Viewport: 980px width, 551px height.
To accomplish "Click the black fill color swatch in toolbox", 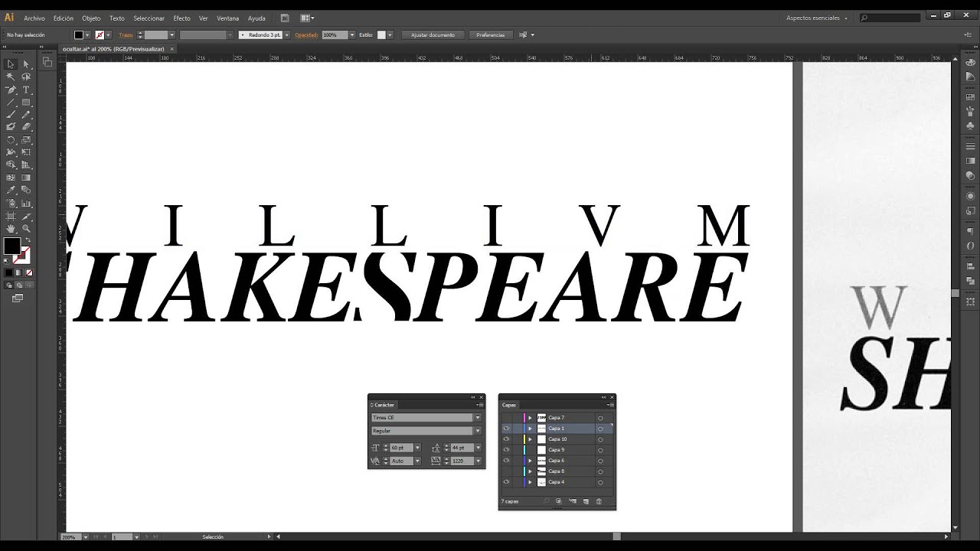I will coord(12,246).
